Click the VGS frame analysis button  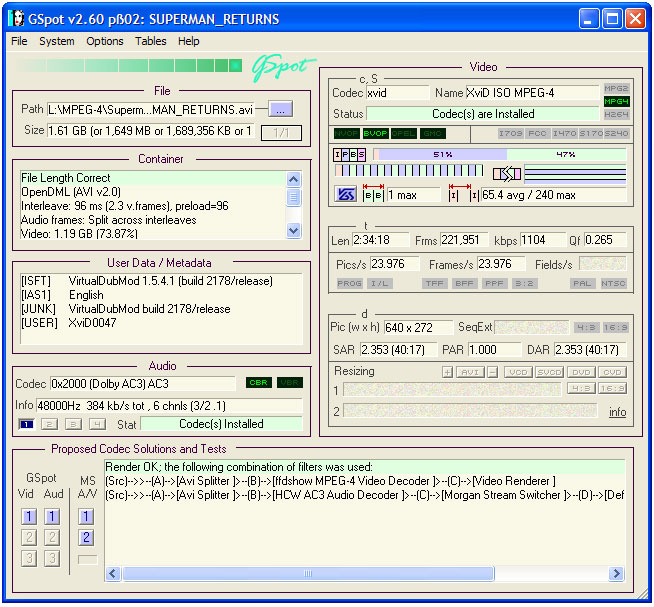(x=345, y=194)
